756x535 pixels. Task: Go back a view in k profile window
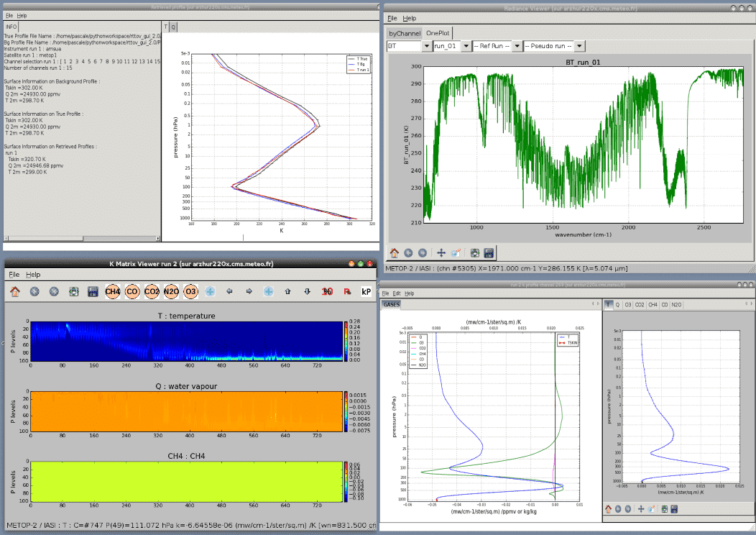[x=618, y=509]
